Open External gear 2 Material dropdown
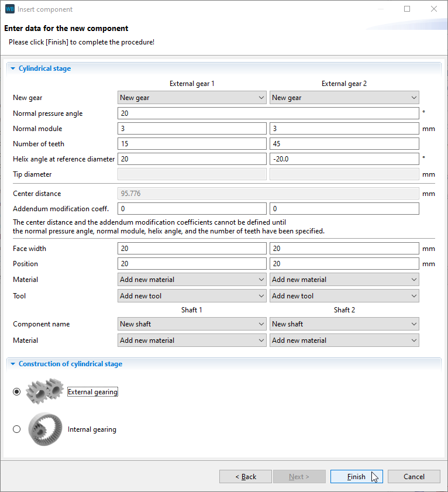 click(x=344, y=280)
